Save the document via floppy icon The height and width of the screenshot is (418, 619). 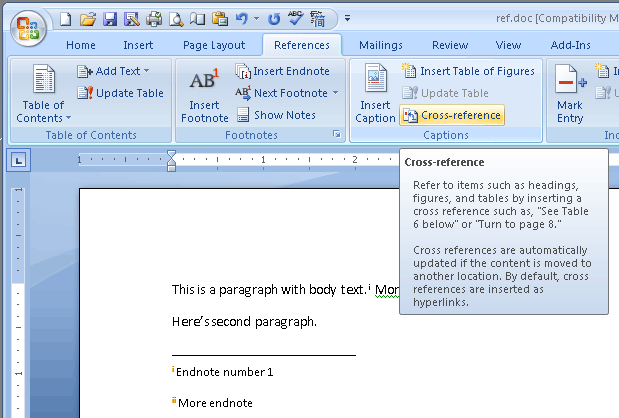(x=110, y=19)
